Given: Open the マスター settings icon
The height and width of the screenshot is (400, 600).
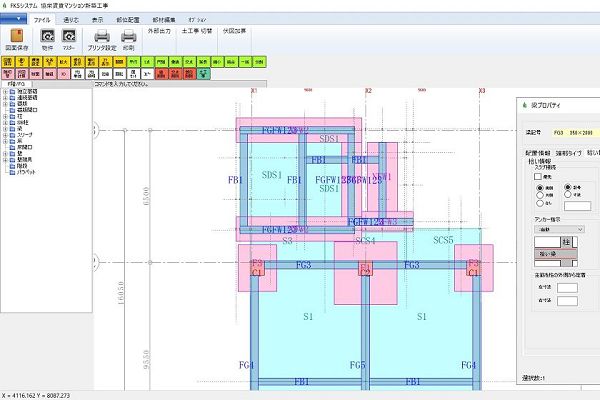Looking at the screenshot, I should pos(69,36).
